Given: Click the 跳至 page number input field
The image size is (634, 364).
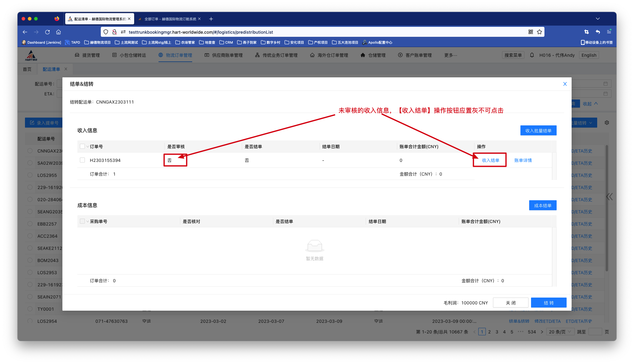Looking at the screenshot, I should pyautogui.click(x=595, y=332).
